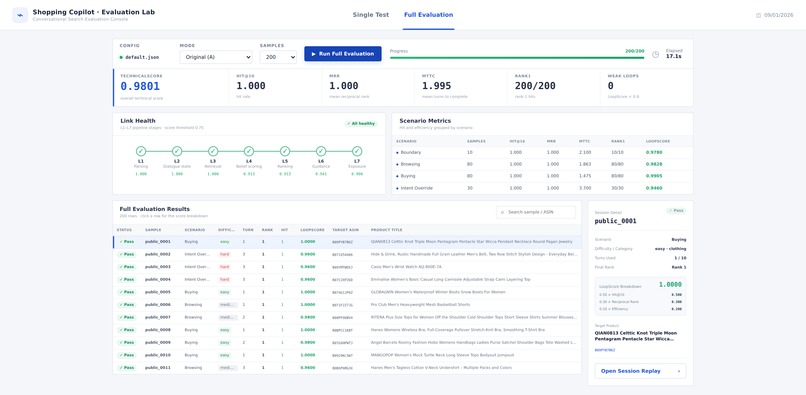Image resolution: width=806 pixels, height=395 pixels.
Task: Click the L7 Exposure stage check icon
Action: click(357, 151)
